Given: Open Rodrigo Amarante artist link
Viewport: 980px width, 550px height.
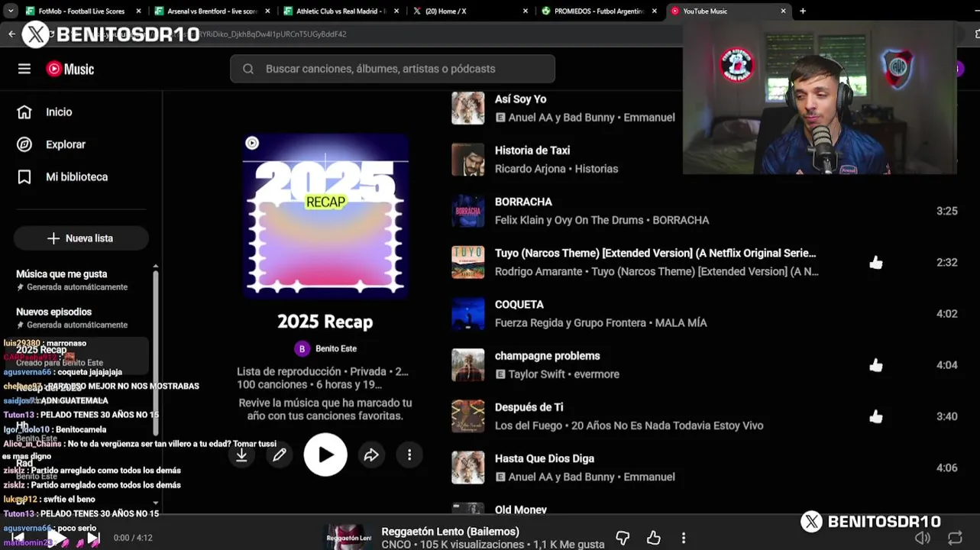Looking at the screenshot, I should click(x=539, y=271).
